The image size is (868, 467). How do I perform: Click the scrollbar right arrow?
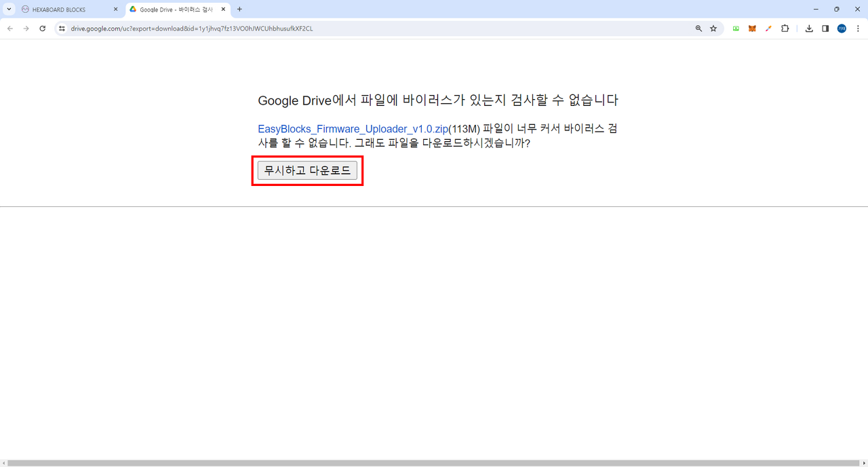click(865, 463)
